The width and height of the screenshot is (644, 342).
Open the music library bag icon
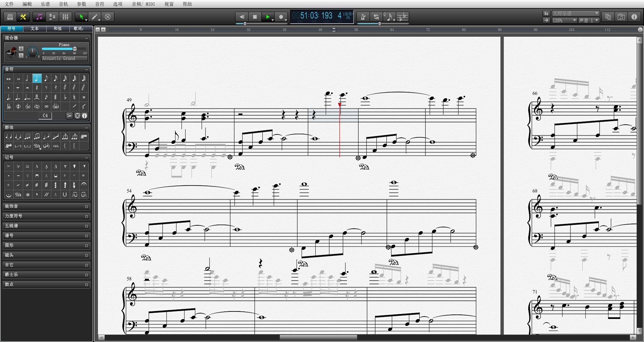click(621, 17)
